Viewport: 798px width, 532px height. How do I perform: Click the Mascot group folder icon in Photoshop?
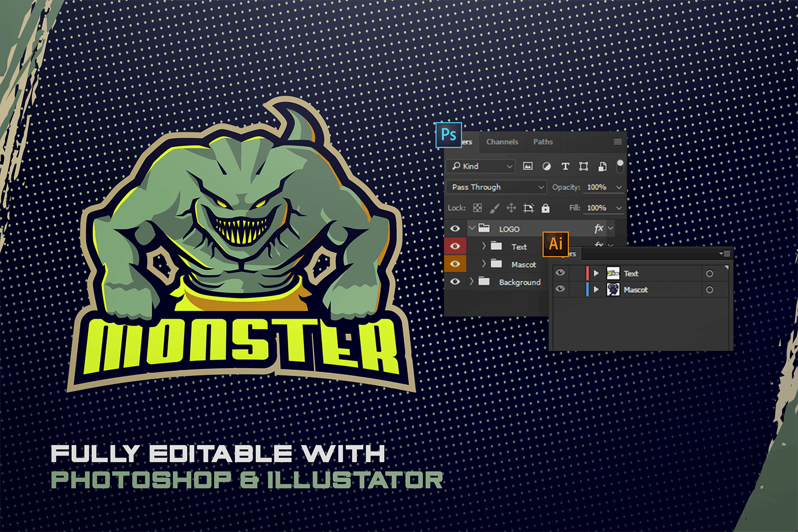pyautogui.click(x=496, y=263)
